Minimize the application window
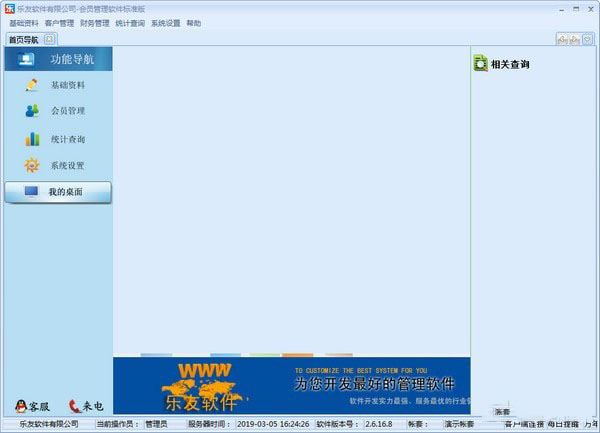The image size is (600, 433). [x=562, y=9]
